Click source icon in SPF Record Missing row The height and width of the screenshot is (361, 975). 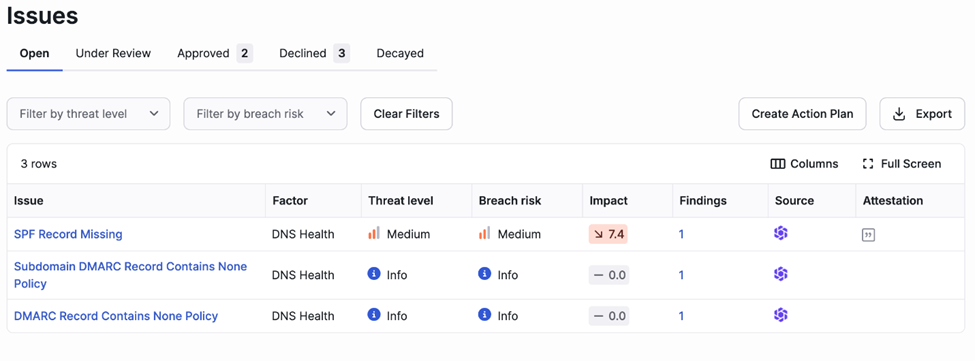tap(781, 234)
